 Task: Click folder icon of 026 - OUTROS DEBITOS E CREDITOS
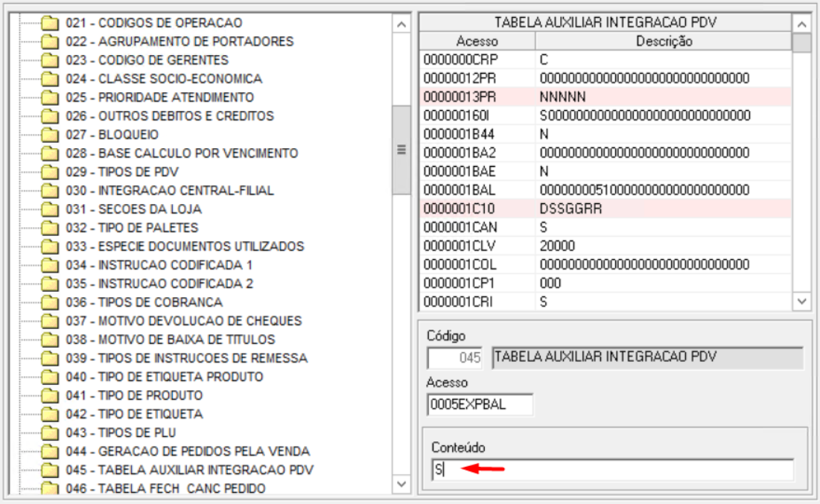50,116
